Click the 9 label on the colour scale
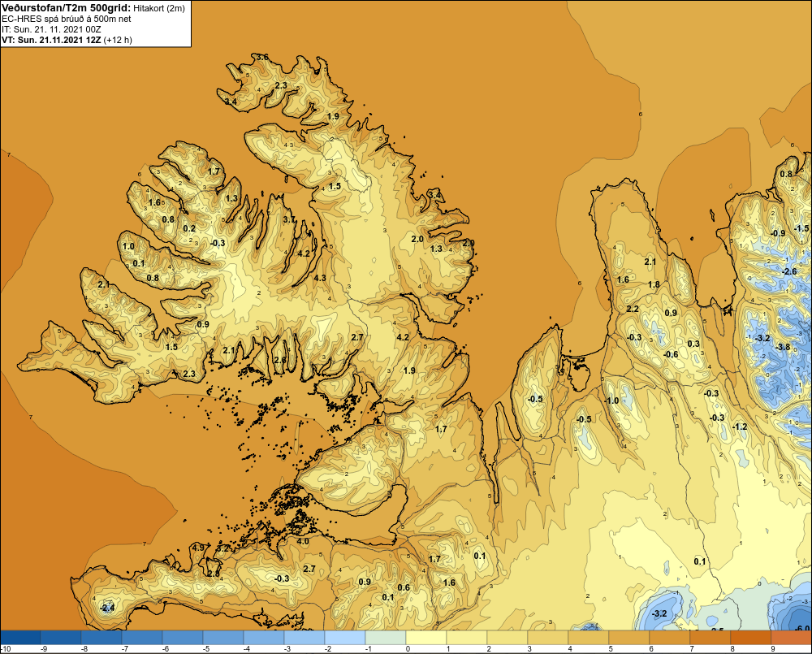Viewport: 812px width, 654px height. (x=773, y=648)
